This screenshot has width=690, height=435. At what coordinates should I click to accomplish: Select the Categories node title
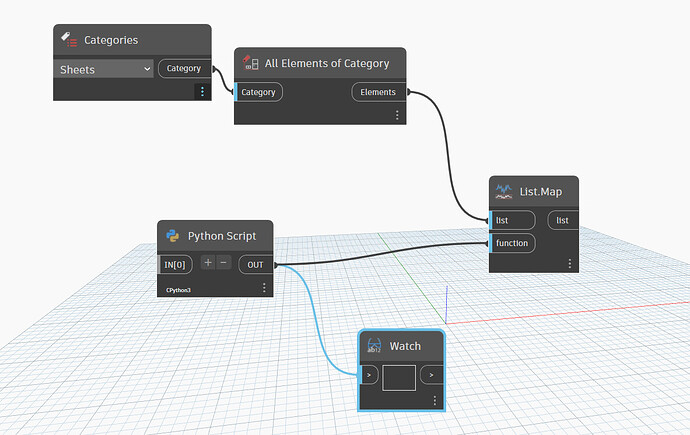(x=111, y=40)
